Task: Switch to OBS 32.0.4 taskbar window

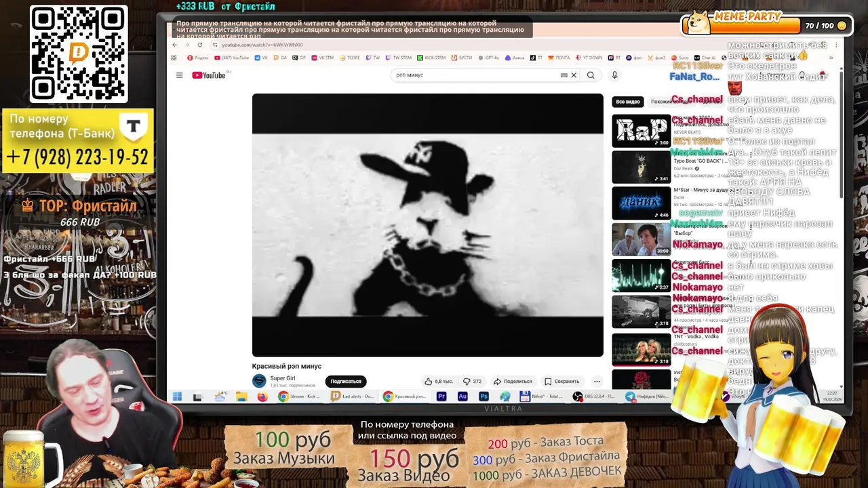Action: (594, 396)
